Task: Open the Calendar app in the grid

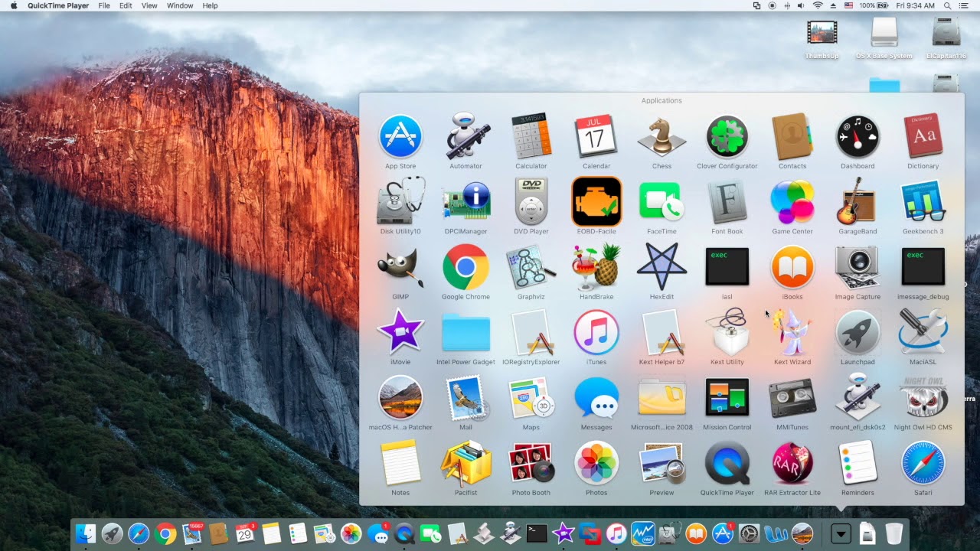Action: [x=596, y=137]
